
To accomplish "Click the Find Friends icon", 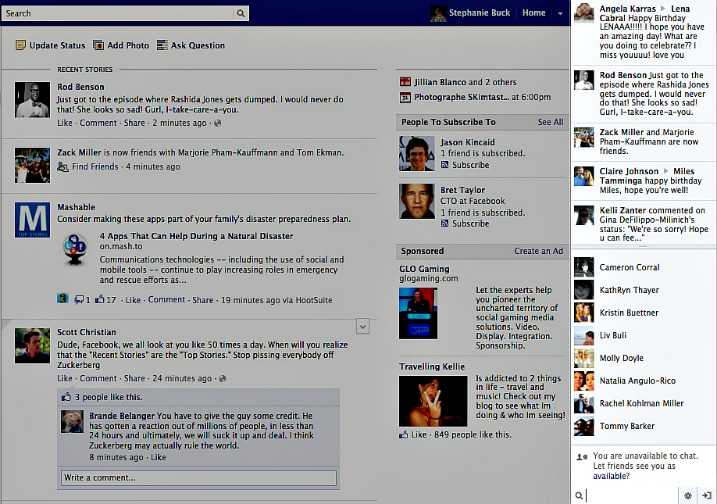I will 64,167.
